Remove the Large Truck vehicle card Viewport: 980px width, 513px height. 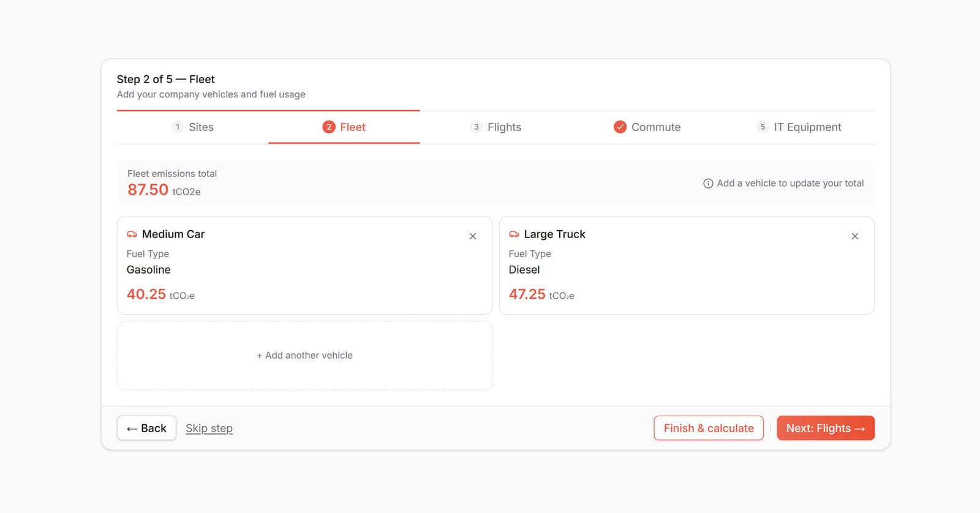855,236
